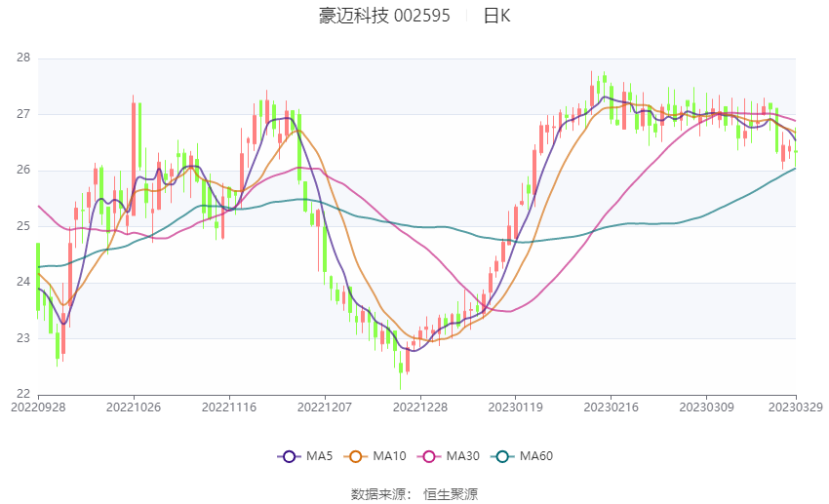The height and width of the screenshot is (504, 829).
Task: Click the 22 price label on the y-axis
Action: pyautogui.click(x=23, y=395)
